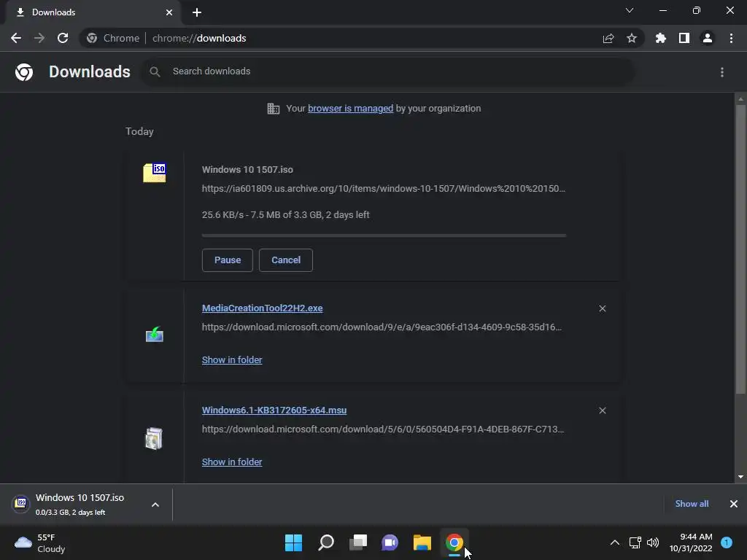
Task: Open Chrome's three-dot main menu
Action: click(x=731, y=38)
